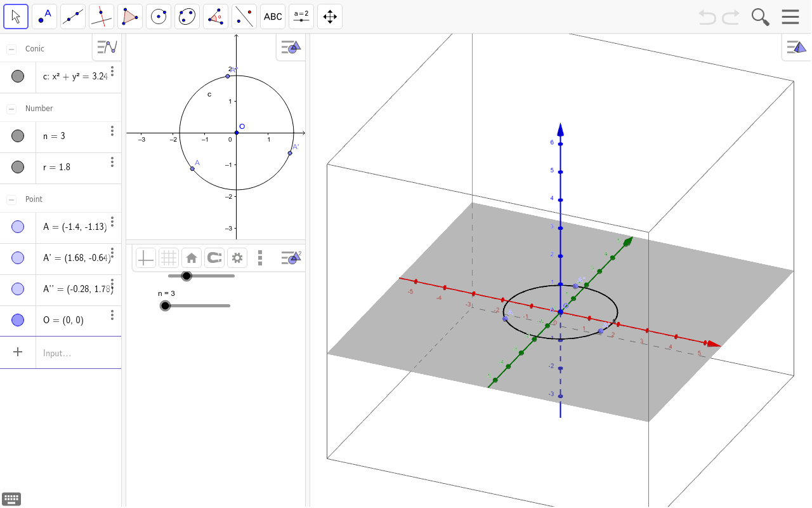Select the Point tool

point(44,17)
